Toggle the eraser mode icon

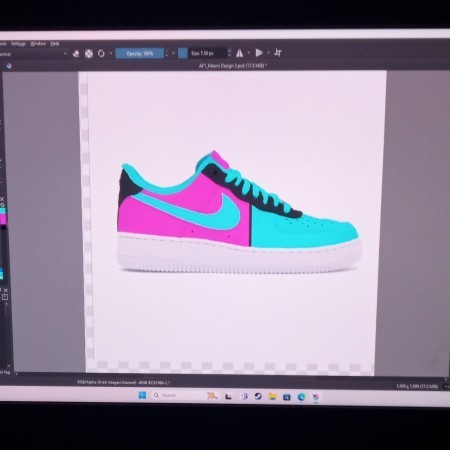(x=76, y=53)
